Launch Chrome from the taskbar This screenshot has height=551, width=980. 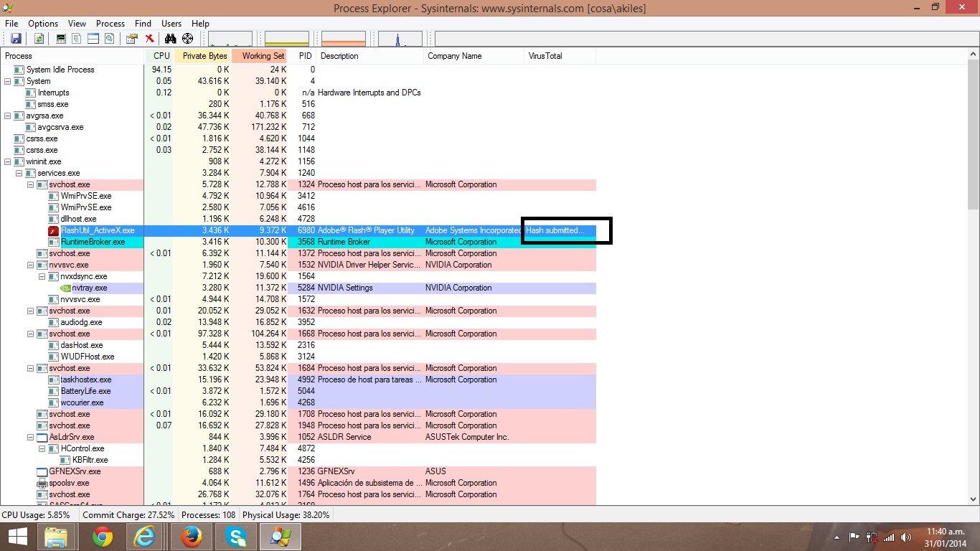coord(103,536)
